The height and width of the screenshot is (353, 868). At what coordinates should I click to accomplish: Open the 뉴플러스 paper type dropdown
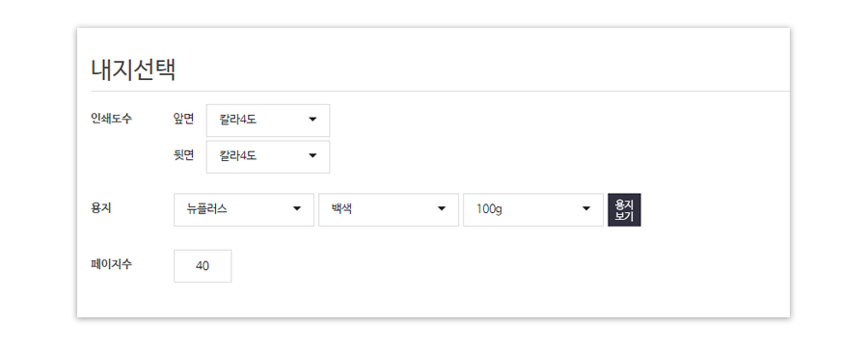[x=244, y=209]
